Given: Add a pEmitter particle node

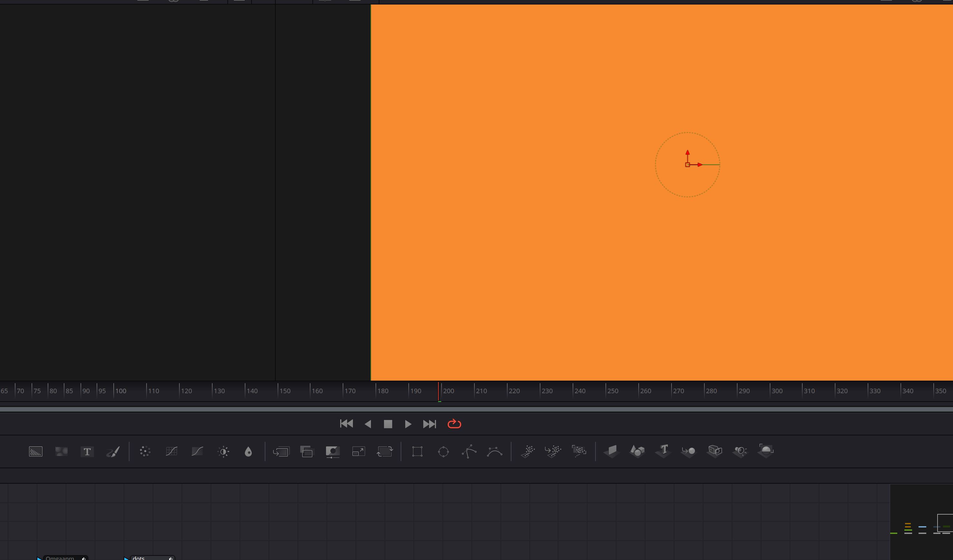Looking at the screenshot, I should coord(528,451).
